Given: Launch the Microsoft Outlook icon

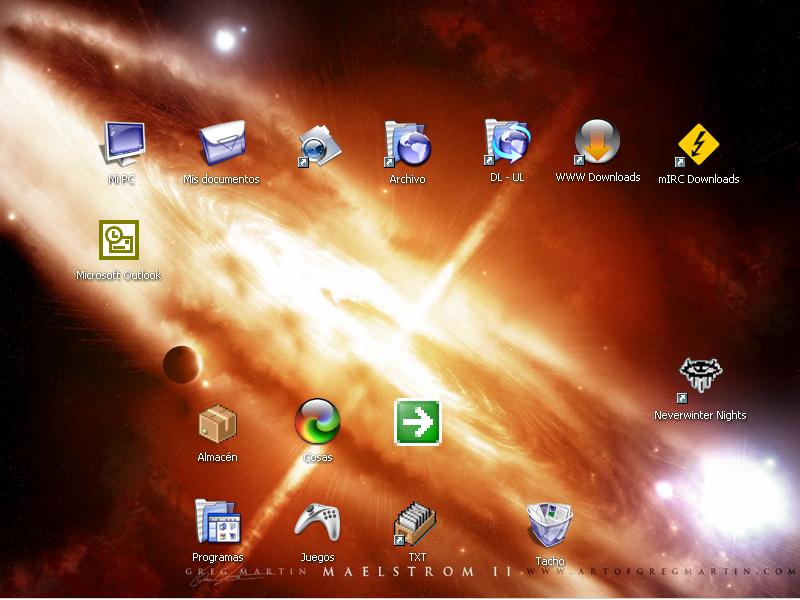Looking at the screenshot, I should pos(118,240).
